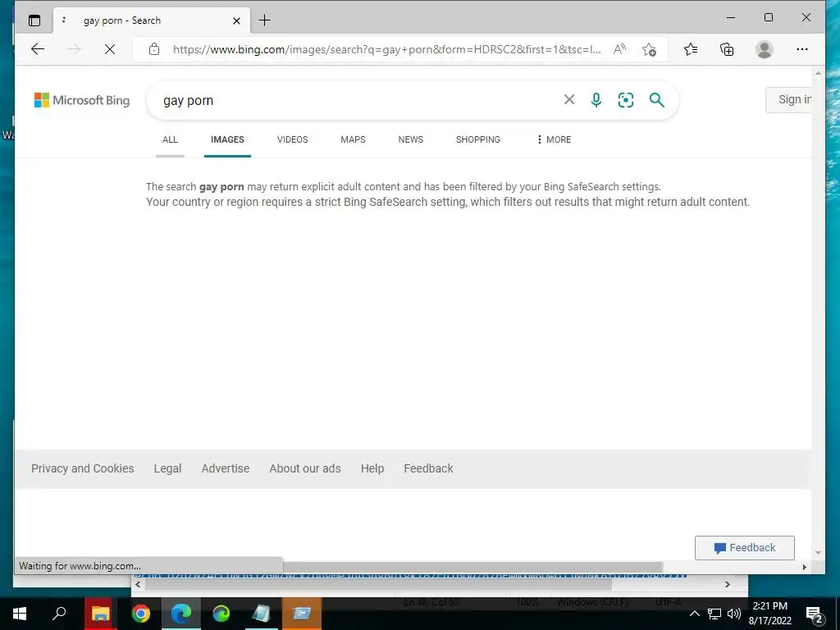Open the browser profile avatar

[764, 49]
